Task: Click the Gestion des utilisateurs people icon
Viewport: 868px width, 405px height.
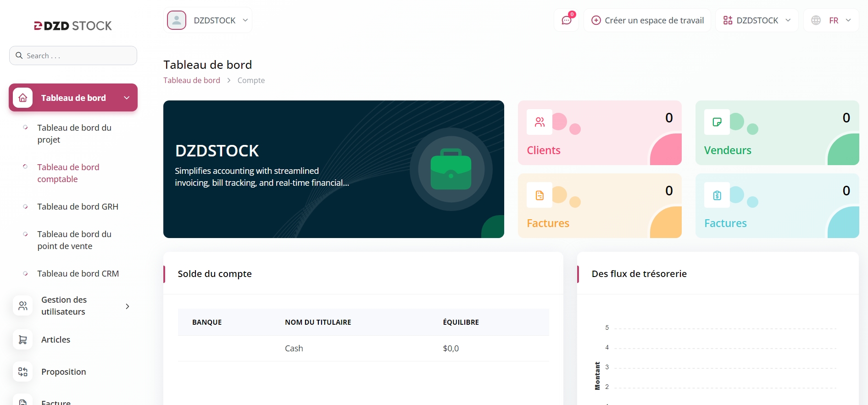Action: (x=23, y=306)
